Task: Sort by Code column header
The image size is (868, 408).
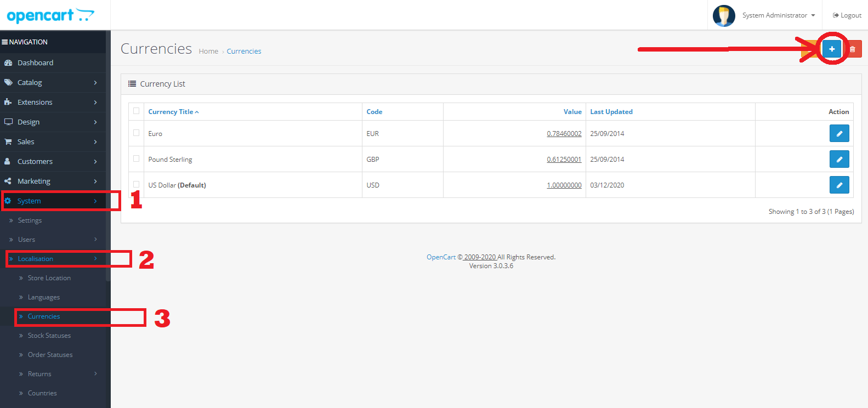Action: pos(375,111)
